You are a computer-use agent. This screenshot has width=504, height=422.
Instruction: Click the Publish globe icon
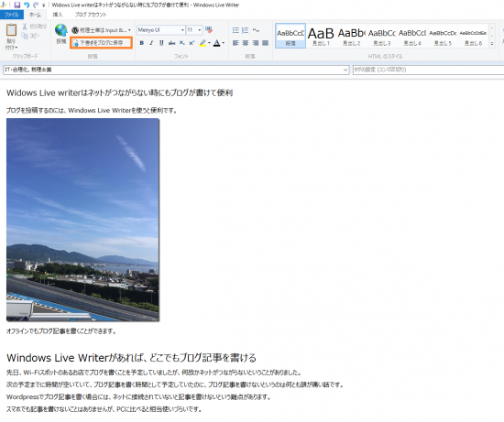(60, 30)
